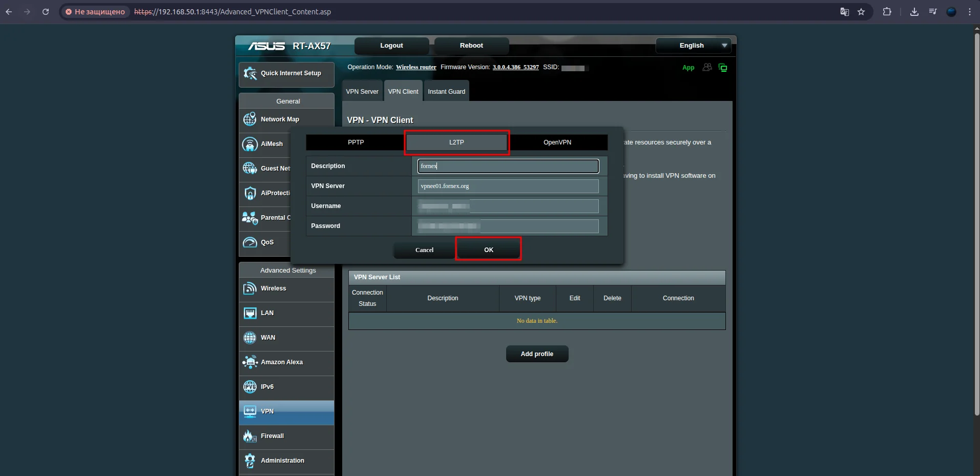Open the Firewall section icon

(250, 436)
